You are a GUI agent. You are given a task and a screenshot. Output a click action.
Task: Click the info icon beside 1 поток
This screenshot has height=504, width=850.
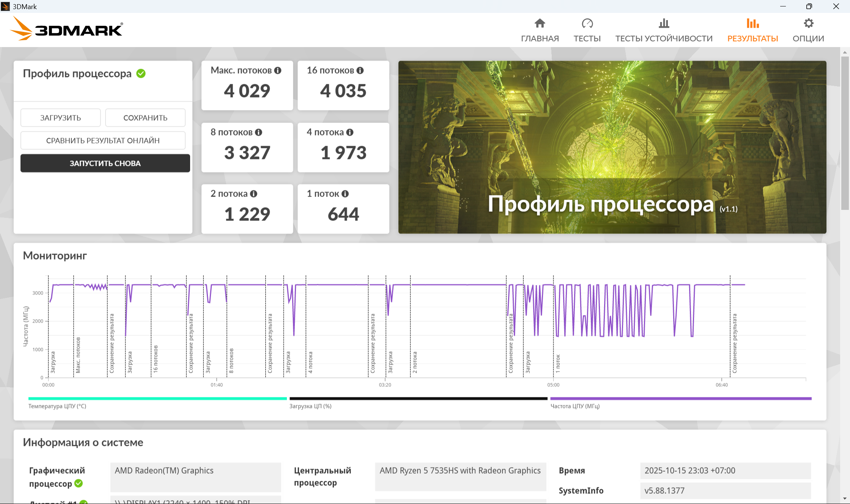(x=345, y=194)
